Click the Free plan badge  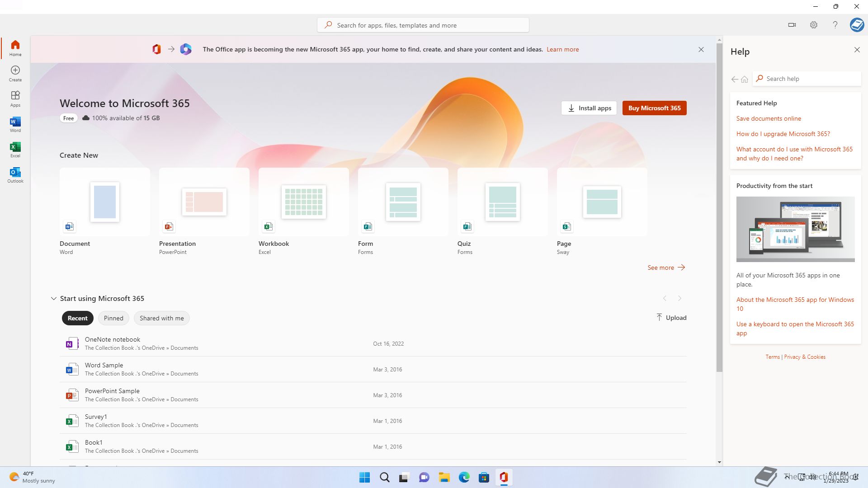69,118
